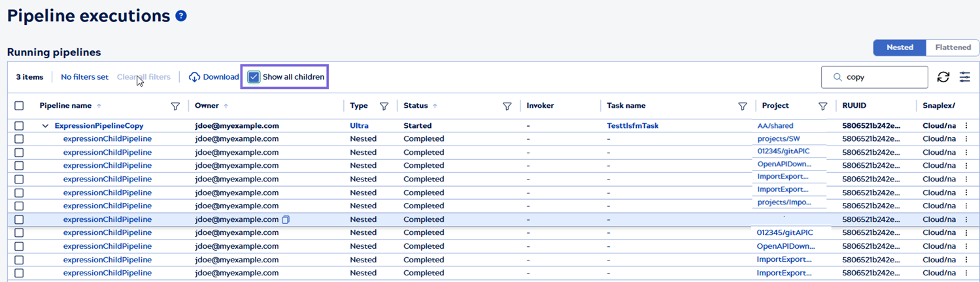Click the help icon beside Pipeline executions
This screenshot has height=282, width=980.
(181, 16)
